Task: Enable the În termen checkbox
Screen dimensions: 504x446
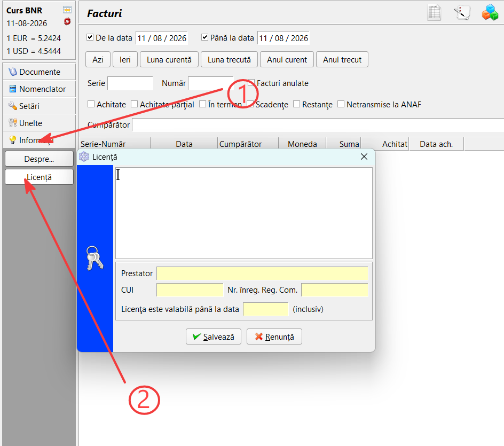Action: tap(202, 104)
